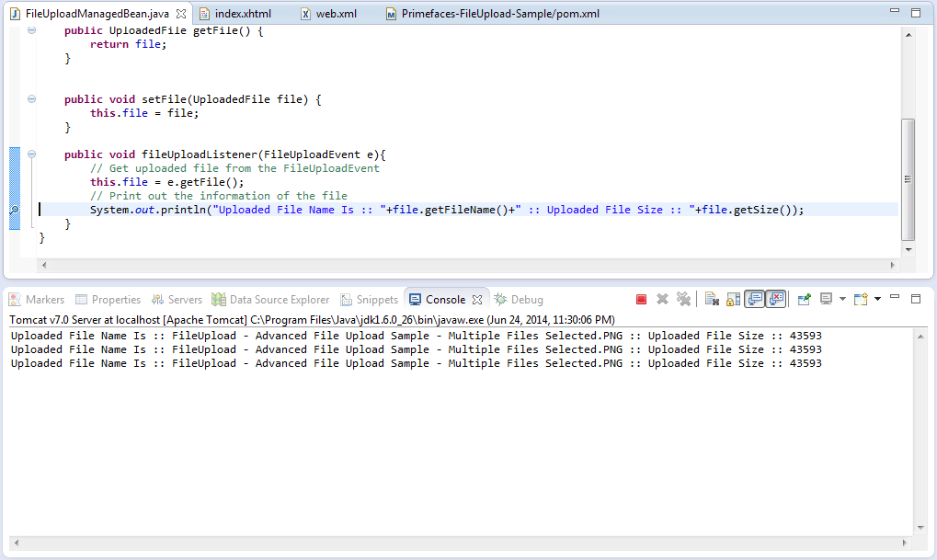Viewport: 937px width, 560px height.
Task: Open the Display Selected Console dropdown arrow
Action: [x=842, y=300]
